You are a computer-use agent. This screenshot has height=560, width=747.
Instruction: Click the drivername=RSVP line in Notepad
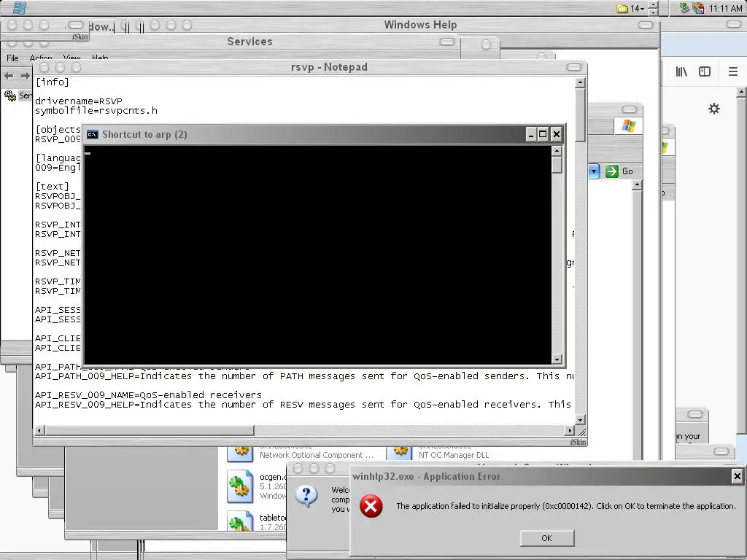point(79,101)
